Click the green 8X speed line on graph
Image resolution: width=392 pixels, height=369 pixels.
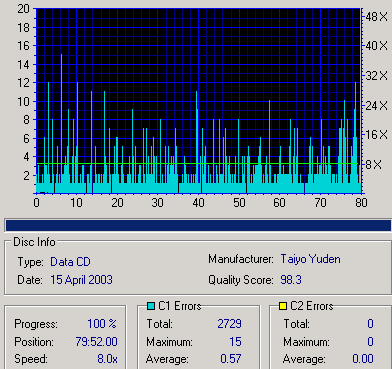(x=198, y=163)
